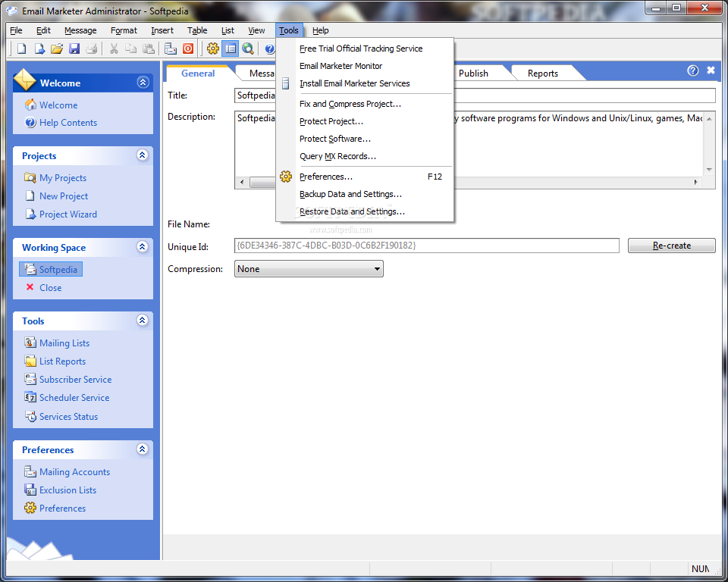Click the Copy toolbar icon
The image size is (728, 582).
[131, 48]
